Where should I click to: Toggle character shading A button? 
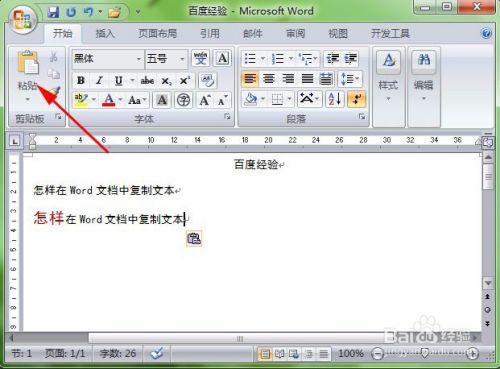(x=162, y=100)
